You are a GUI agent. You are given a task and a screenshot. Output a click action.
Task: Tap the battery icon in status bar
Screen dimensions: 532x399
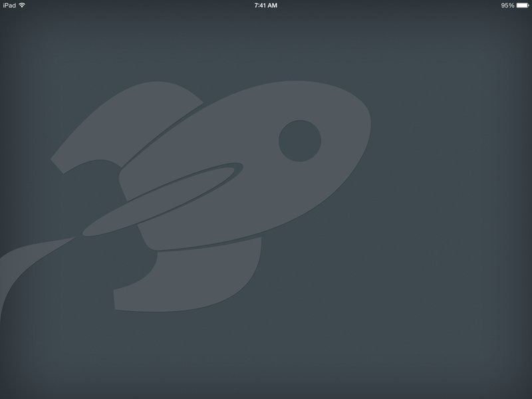[x=523, y=5]
